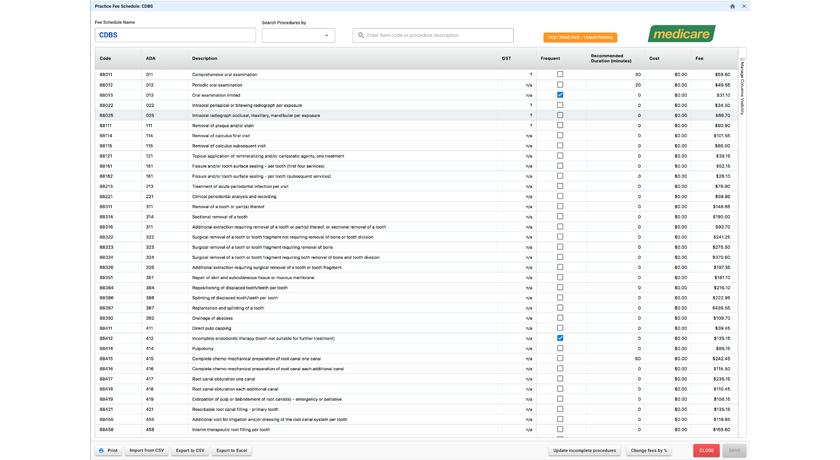The height and width of the screenshot is (460, 840).
Task: Click fee value $370.60
Action: point(721,257)
